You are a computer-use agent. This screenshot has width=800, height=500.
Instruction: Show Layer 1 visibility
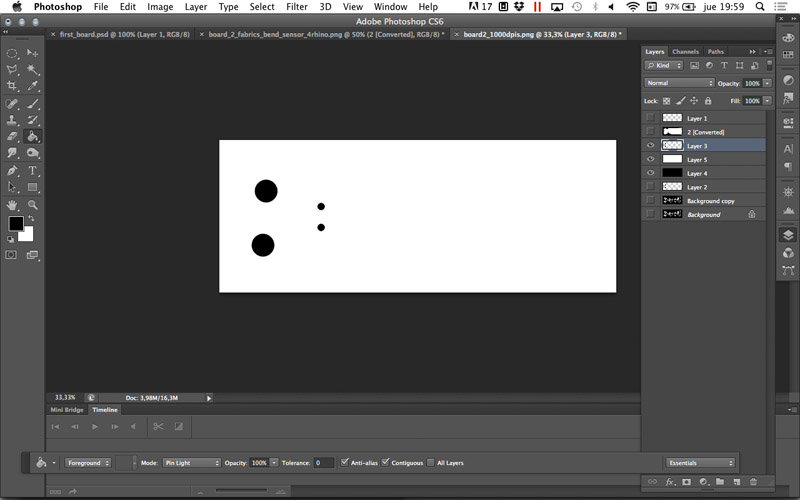651,118
